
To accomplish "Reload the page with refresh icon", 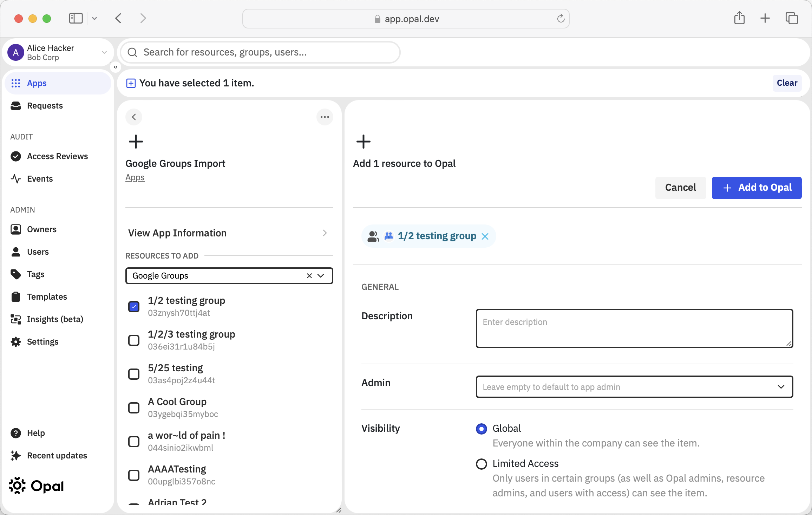I will [561, 18].
